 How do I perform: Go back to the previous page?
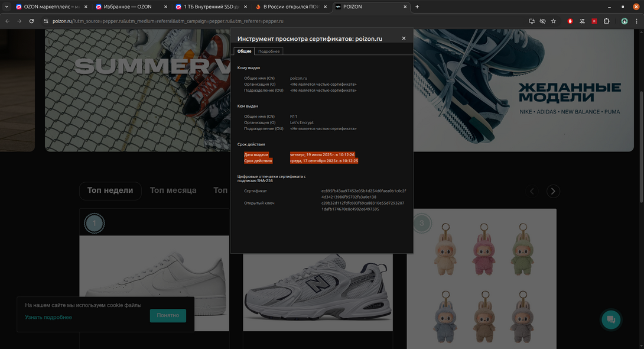coord(8,21)
